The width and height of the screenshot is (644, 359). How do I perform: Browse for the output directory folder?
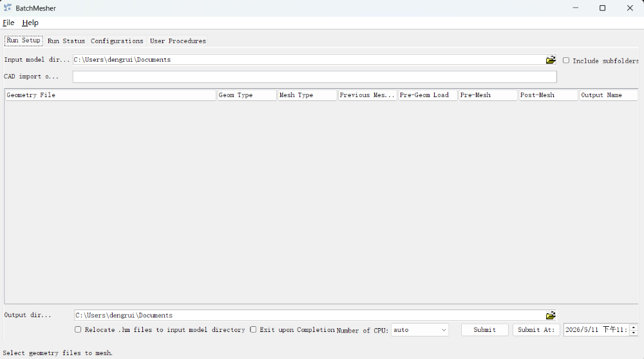(551, 315)
